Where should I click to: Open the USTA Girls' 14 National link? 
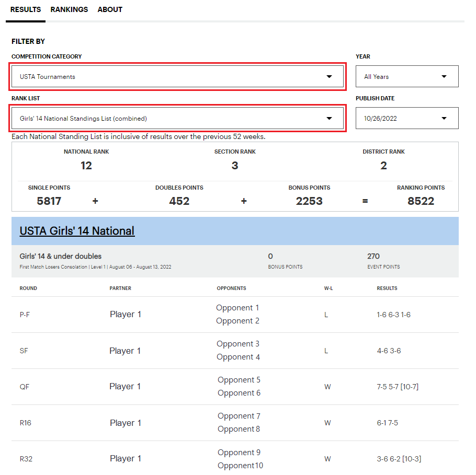[77, 231]
